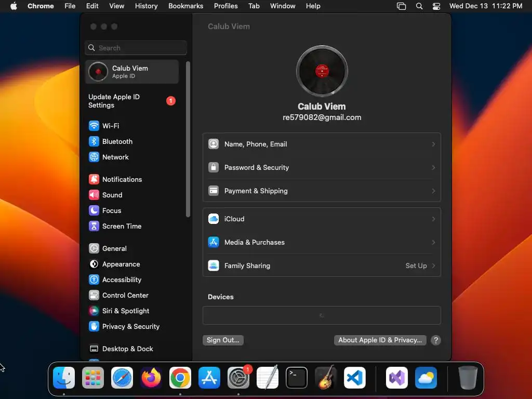Expand Payment & Shipping row chevron
This screenshot has height=399, width=532.
[433, 191]
